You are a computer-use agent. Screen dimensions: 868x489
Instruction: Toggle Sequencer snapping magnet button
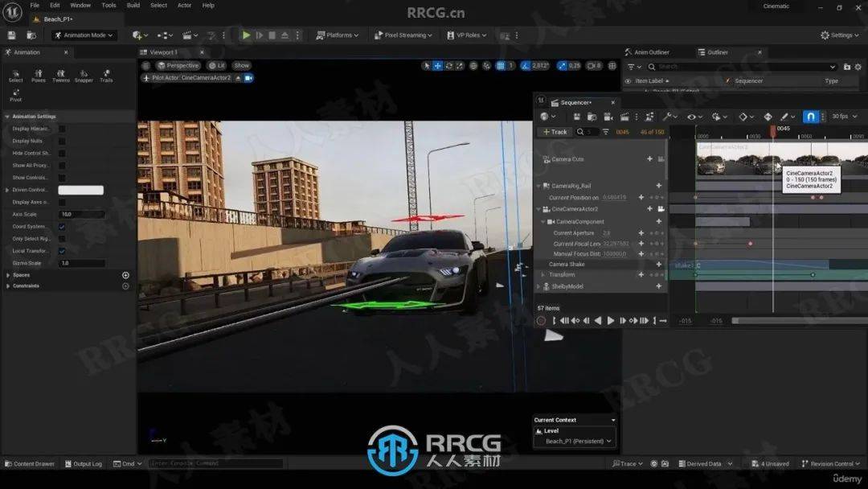pyautogui.click(x=810, y=117)
